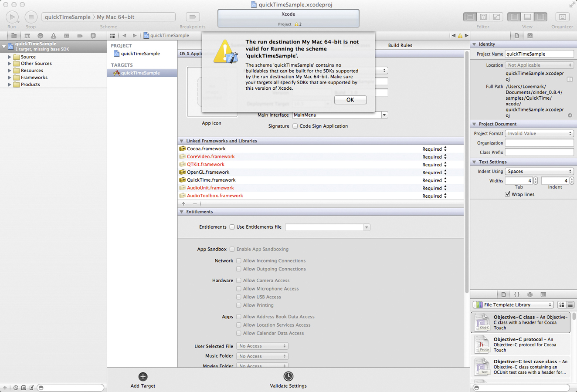Click the issue warning icon in jump bar
Viewport: 577px width, 392px height.
[x=460, y=36]
